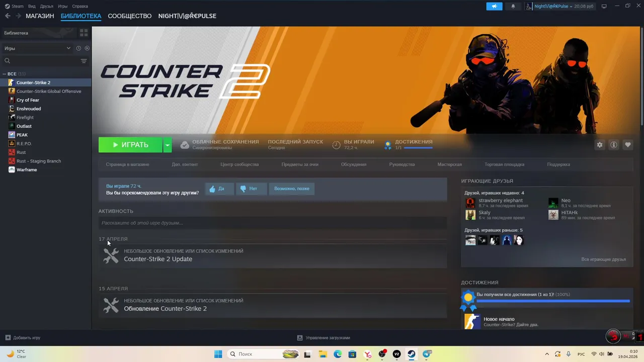Open Steam from the Windows taskbar

pos(412,354)
